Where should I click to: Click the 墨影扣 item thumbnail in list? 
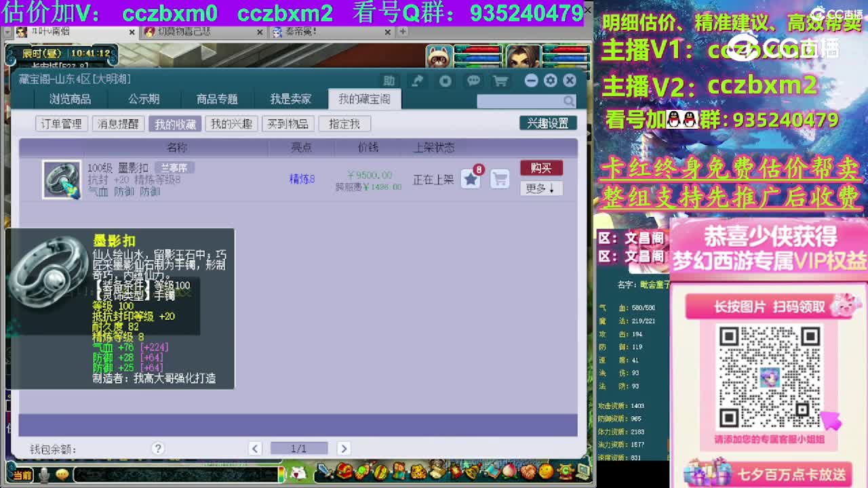point(62,180)
